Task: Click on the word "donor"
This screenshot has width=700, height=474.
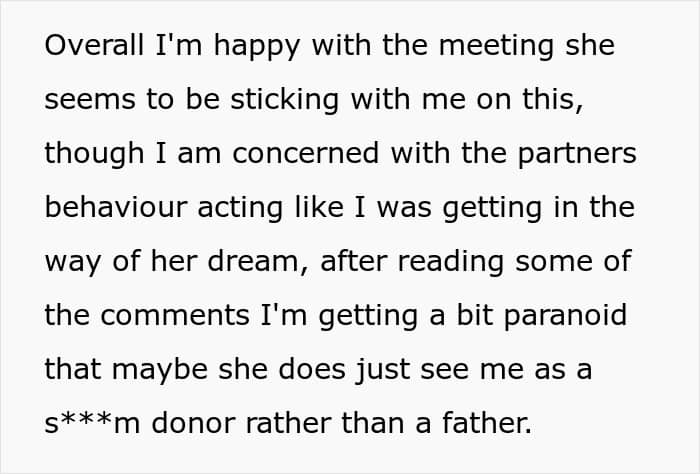Action: [x=193, y=424]
